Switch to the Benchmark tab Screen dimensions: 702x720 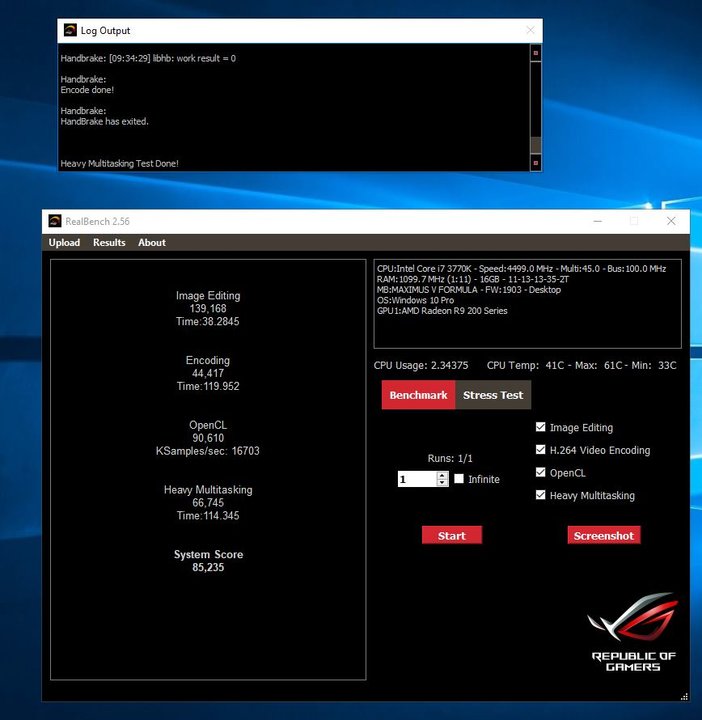click(418, 395)
